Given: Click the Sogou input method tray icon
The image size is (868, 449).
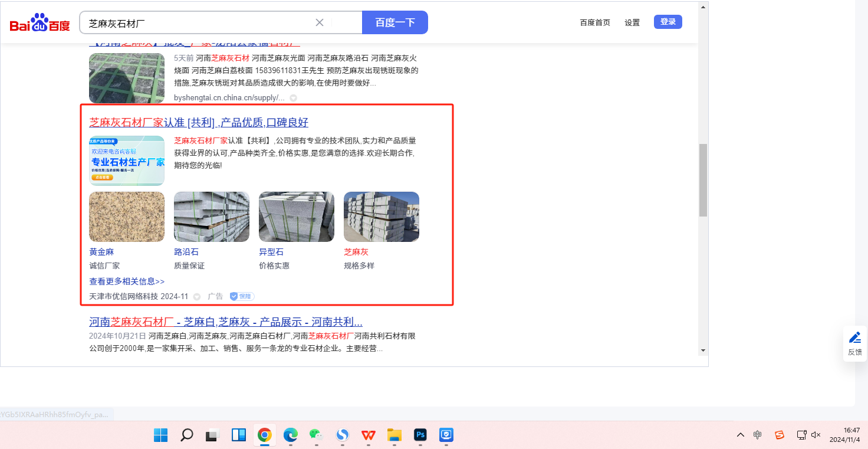Looking at the screenshot, I should 780,435.
